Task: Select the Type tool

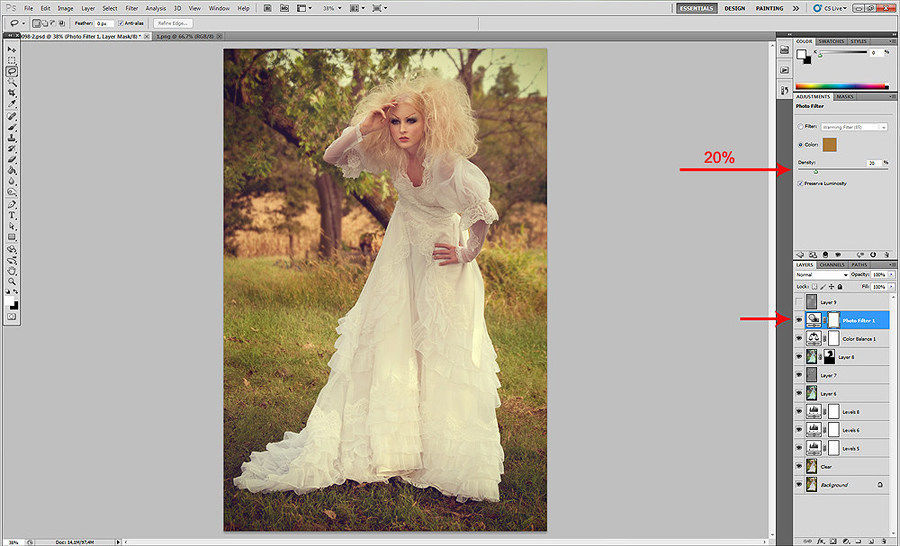Action: (x=12, y=215)
